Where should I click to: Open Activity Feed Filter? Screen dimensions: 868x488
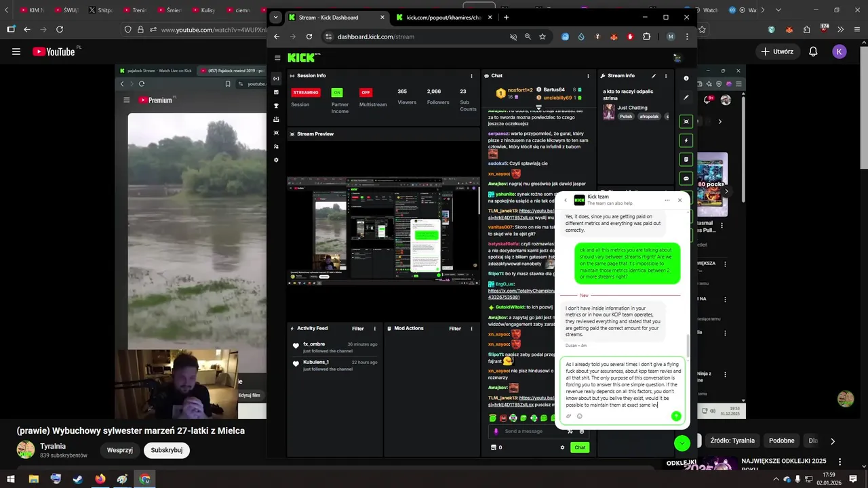(x=358, y=329)
